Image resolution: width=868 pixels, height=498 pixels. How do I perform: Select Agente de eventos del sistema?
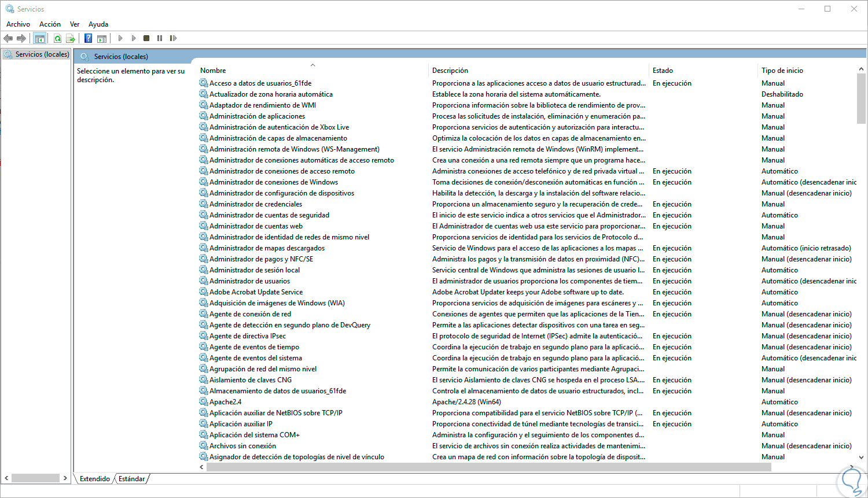(x=256, y=357)
